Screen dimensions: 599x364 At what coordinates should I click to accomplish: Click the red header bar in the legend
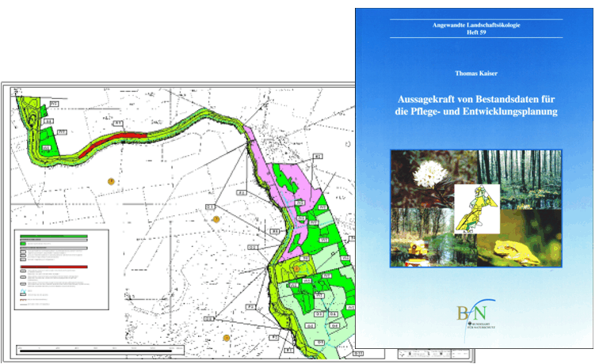point(52,267)
